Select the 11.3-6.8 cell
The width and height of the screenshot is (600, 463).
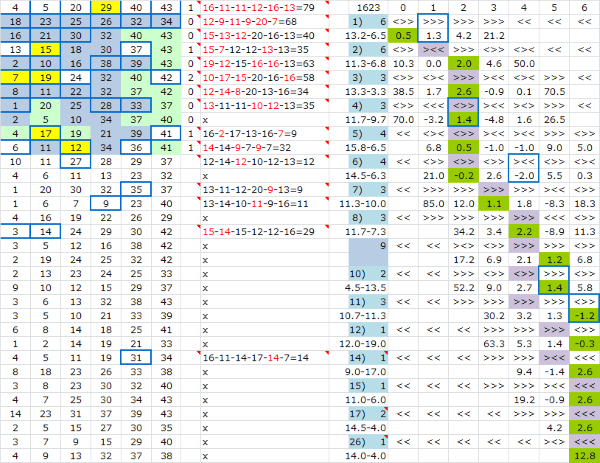(368, 64)
